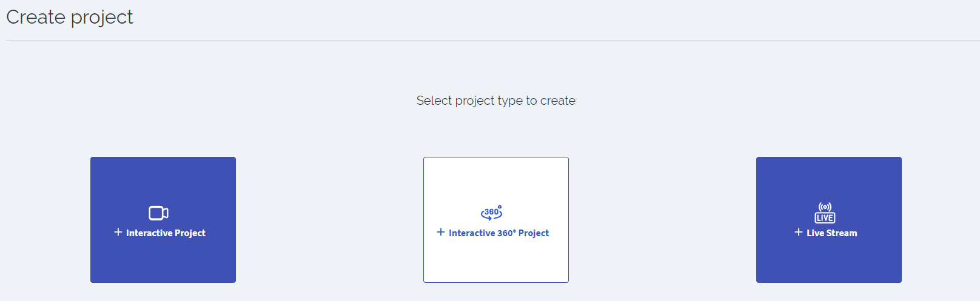980x301 pixels.
Task: Choose the white Interactive 360° Project tile
Action: coord(496,220)
